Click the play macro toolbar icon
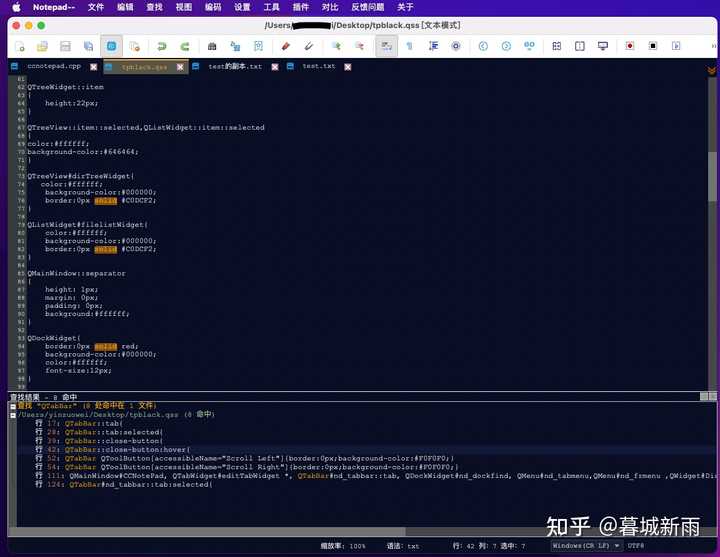The image size is (720, 557). pyautogui.click(x=676, y=46)
